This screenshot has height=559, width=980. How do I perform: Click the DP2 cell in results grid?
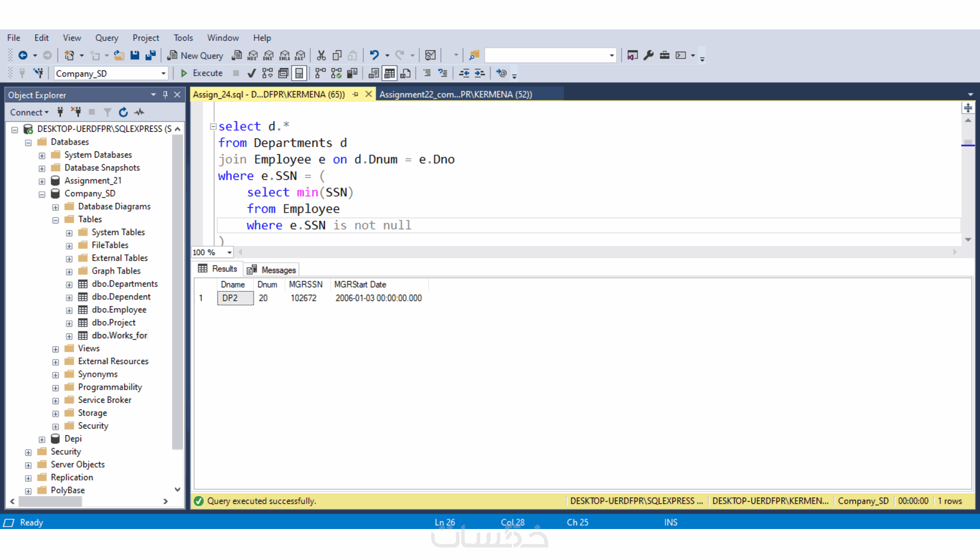pos(235,298)
